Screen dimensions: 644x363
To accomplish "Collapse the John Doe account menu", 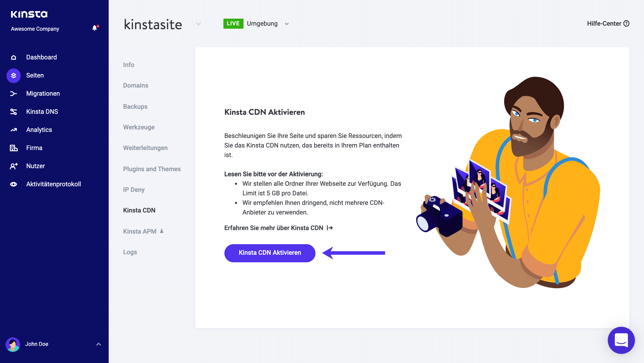I will [x=98, y=344].
